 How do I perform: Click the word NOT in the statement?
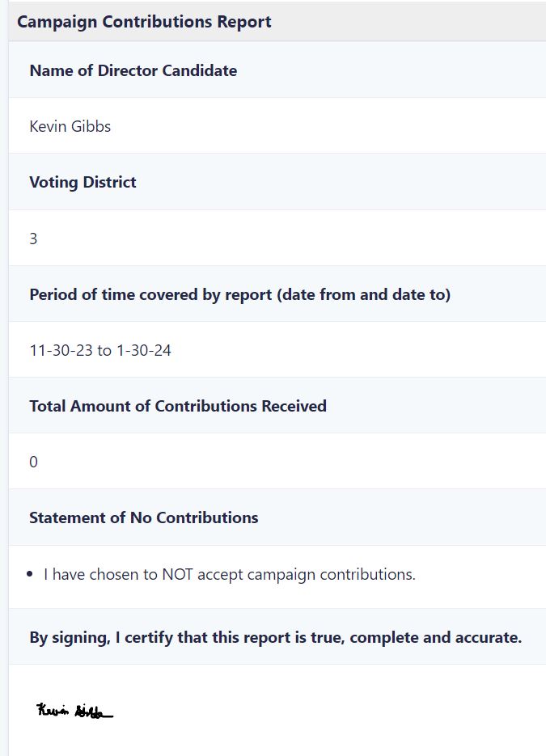(177, 574)
